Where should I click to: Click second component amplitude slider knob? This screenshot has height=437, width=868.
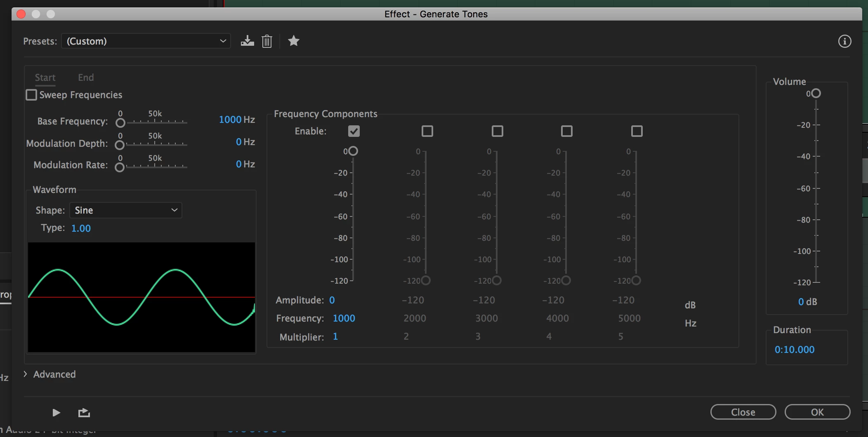click(426, 280)
